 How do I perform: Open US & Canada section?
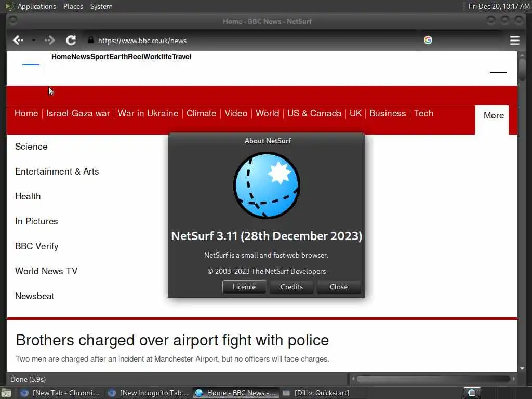pyautogui.click(x=314, y=113)
